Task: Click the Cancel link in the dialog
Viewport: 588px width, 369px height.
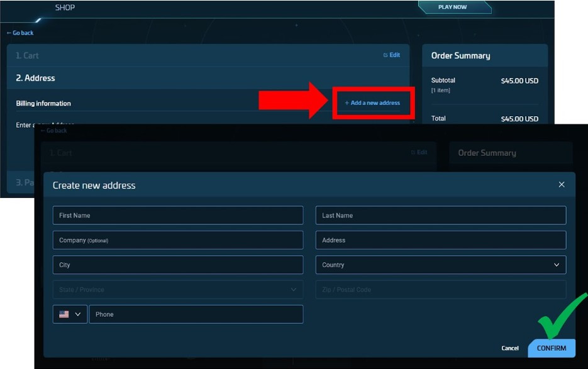Action: coord(510,348)
